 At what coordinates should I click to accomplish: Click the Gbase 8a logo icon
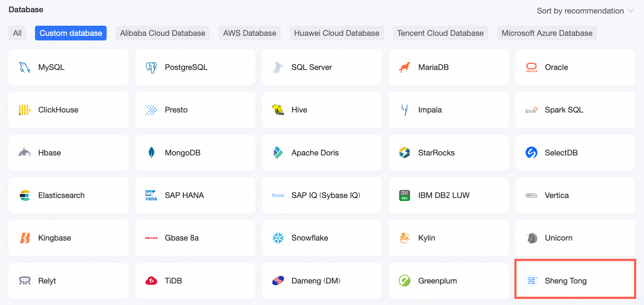[x=151, y=238]
